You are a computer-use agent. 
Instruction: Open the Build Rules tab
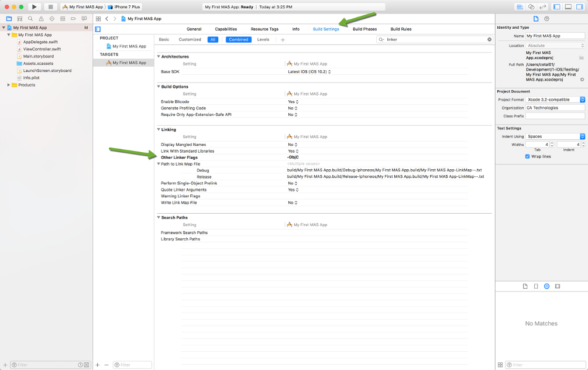[401, 29]
